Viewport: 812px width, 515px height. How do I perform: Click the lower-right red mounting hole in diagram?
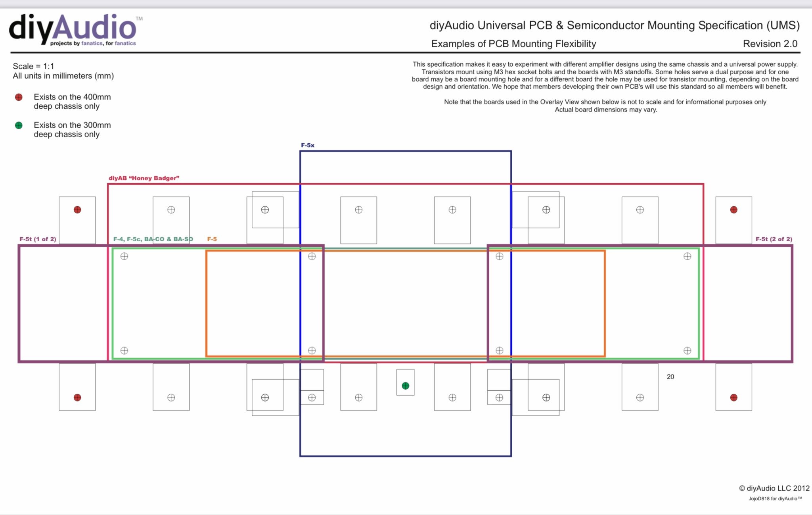[733, 398]
